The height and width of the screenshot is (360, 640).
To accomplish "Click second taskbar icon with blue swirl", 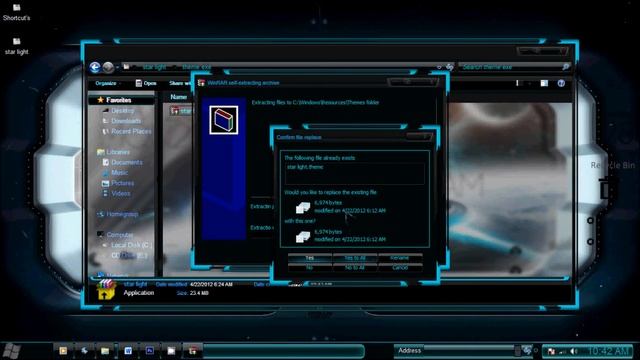I will (84, 351).
